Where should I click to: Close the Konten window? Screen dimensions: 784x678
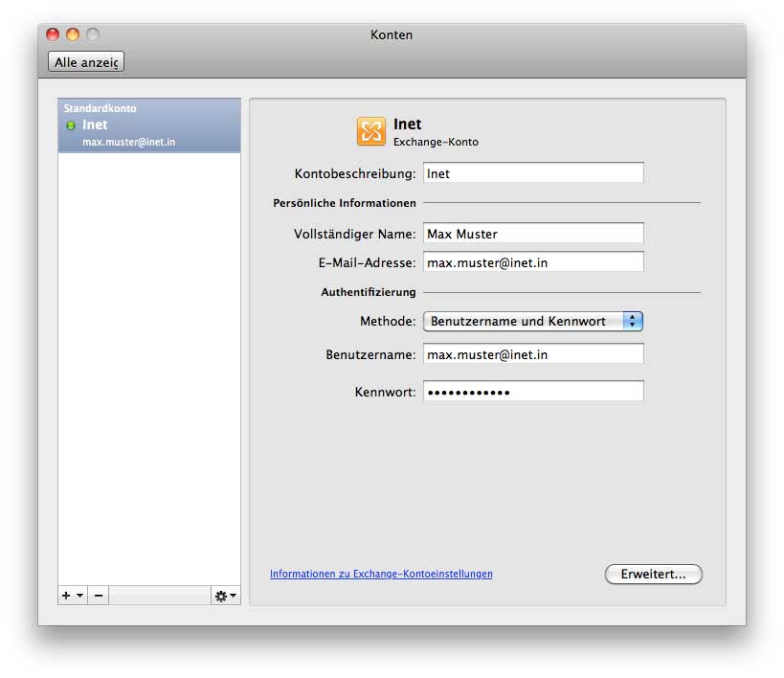tap(53, 35)
